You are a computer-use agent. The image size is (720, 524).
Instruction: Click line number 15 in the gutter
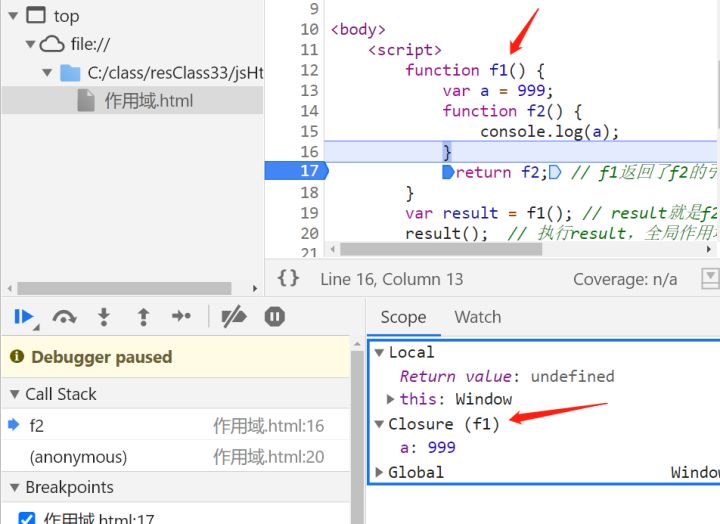pyautogui.click(x=309, y=131)
